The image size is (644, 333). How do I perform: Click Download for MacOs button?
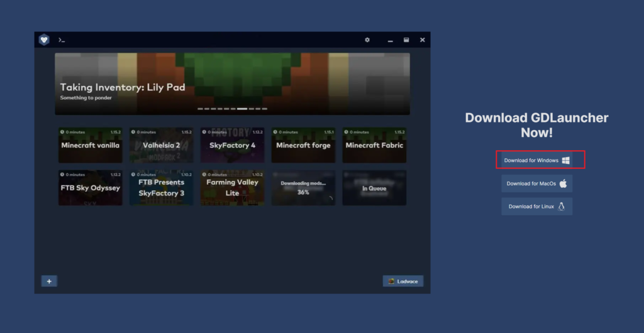click(536, 183)
